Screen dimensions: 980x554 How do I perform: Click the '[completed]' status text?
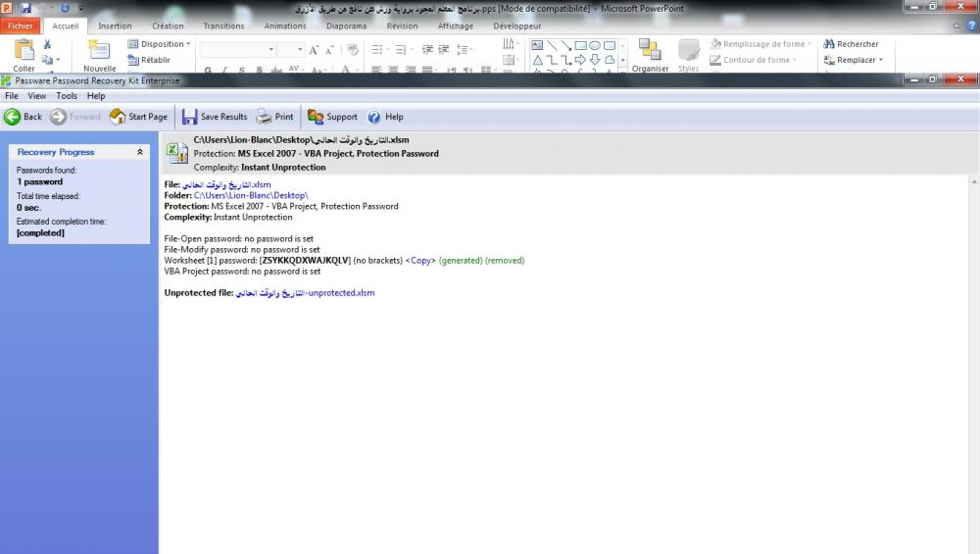point(40,233)
